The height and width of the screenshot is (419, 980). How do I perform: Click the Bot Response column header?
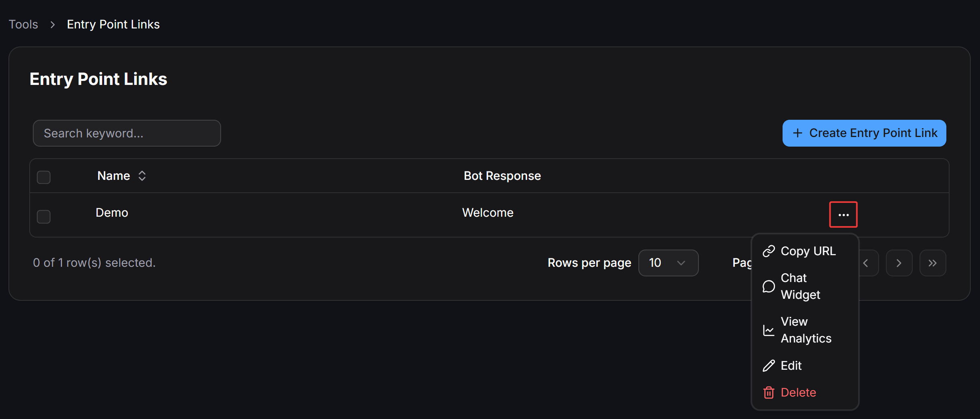point(502,176)
